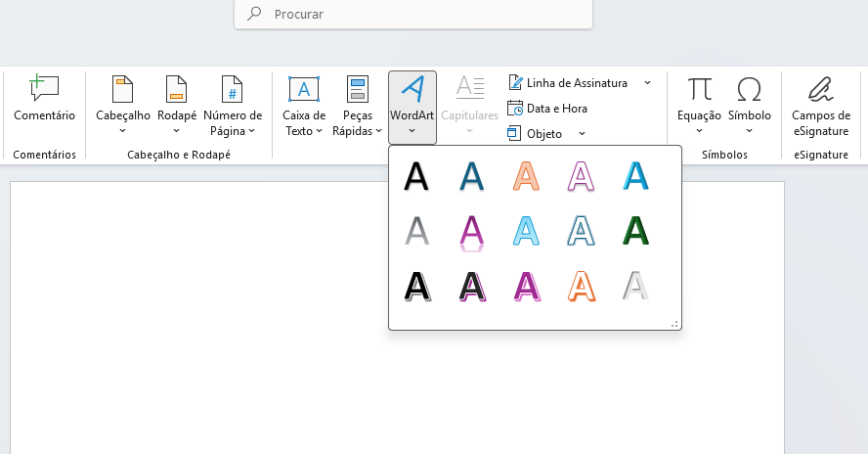Click the Linha de Assinatura button
The width and height of the screenshot is (868, 454).
(568, 83)
